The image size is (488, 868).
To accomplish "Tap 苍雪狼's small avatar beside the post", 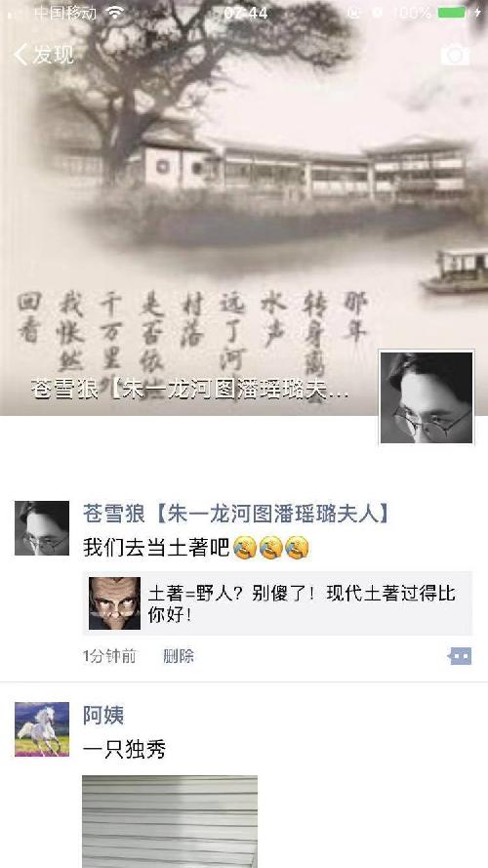I will [42, 528].
